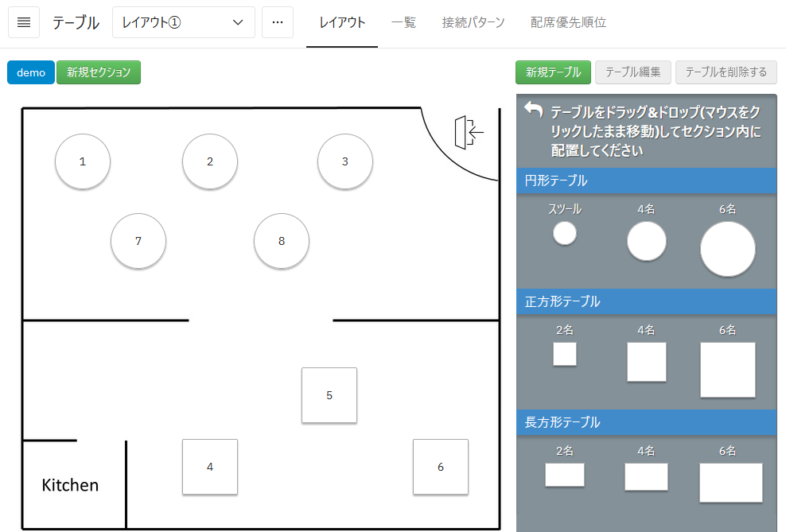Switch to the 接続パターン tab
786x532 pixels.
(x=473, y=22)
